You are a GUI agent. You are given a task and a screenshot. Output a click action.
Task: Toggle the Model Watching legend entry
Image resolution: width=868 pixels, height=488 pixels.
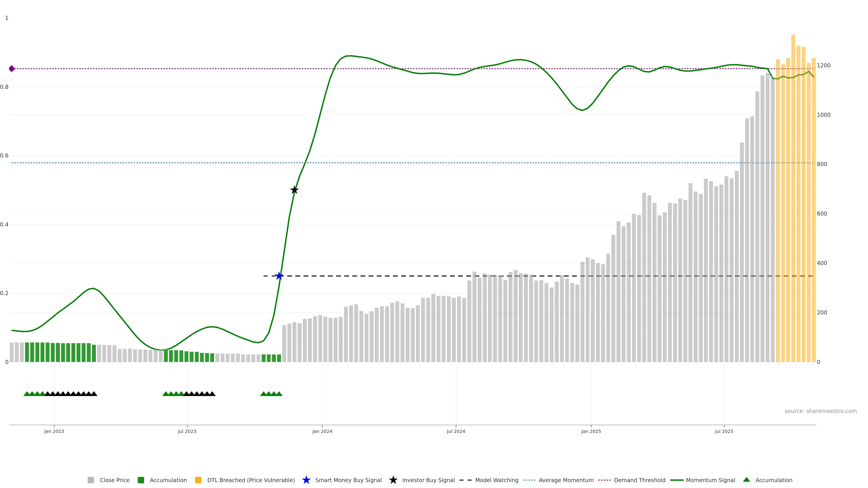pyautogui.click(x=497, y=480)
